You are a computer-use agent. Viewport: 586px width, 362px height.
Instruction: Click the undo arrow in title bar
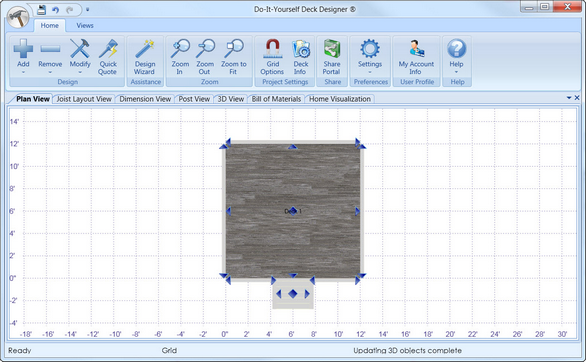tap(56, 10)
